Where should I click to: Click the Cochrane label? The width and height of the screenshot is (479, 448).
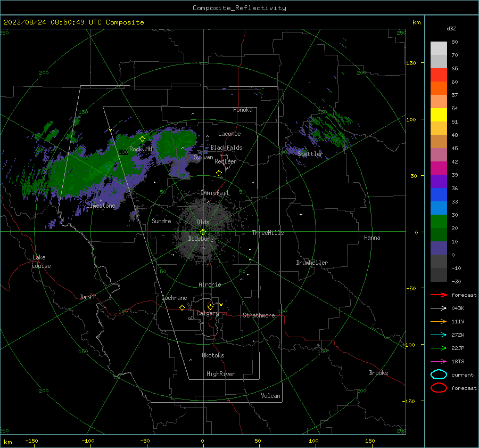click(174, 298)
